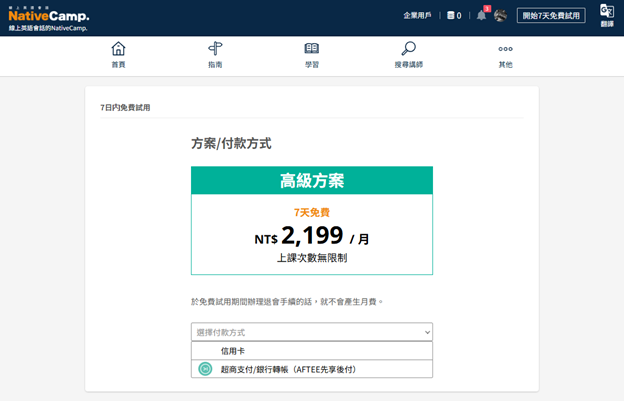Viewport: 624px width, 401px height.
Task: Open the Other (其他) three-dots icon
Action: (x=505, y=49)
